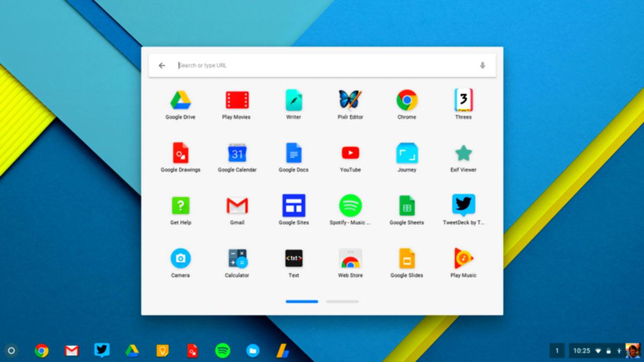Image resolution: width=644 pixels, height=362 pixels.
Task: Select the first launcher page indicator
Action: tap(302, 301)
